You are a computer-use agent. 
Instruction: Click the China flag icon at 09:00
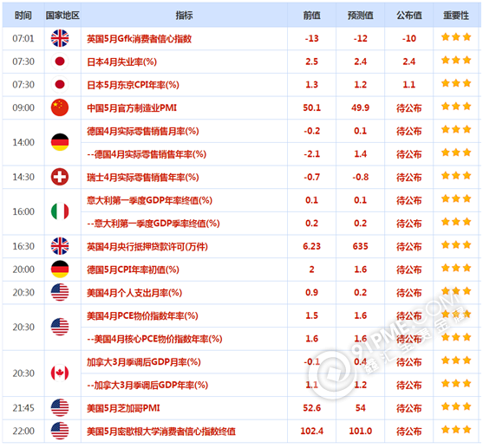point(60,107)
